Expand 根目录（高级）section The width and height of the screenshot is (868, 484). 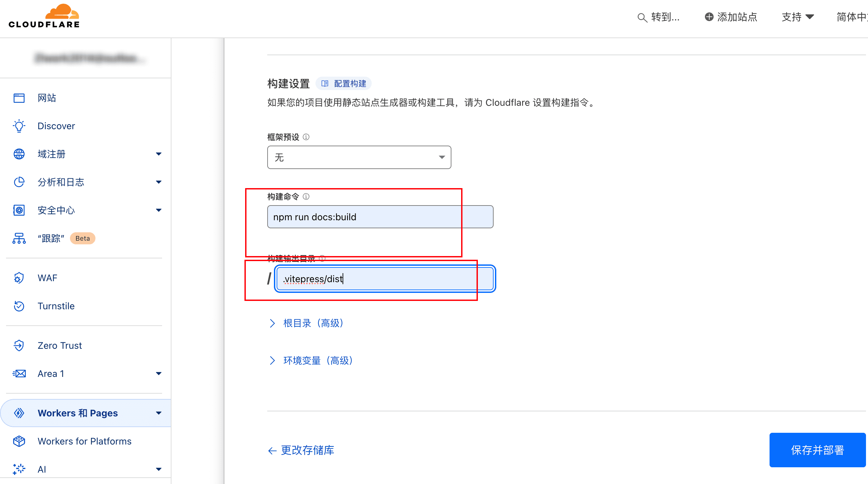[x=313, y=323]
